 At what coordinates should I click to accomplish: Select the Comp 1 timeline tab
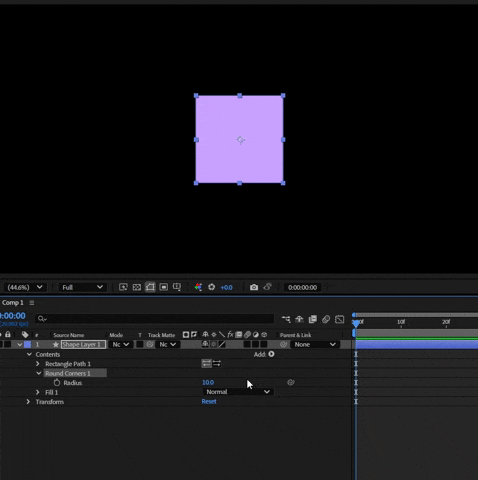13,303
